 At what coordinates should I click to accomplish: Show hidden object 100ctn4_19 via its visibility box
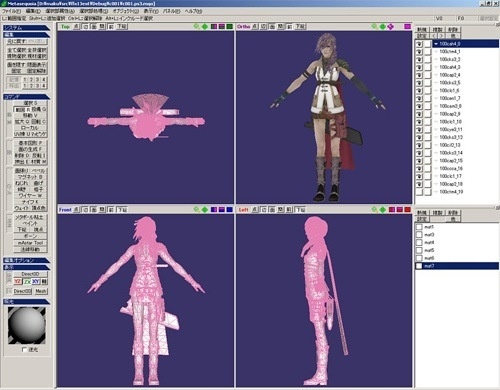pyautogui.click(x=419, y=192)
